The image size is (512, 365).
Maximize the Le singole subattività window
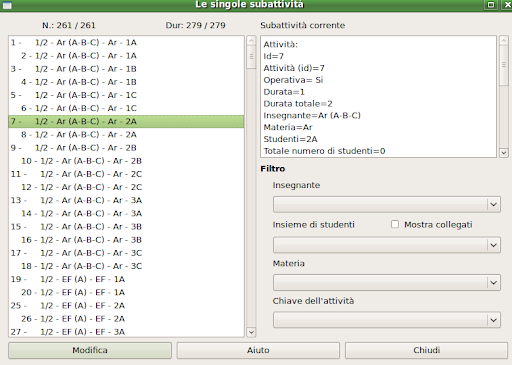click(491, 5)
